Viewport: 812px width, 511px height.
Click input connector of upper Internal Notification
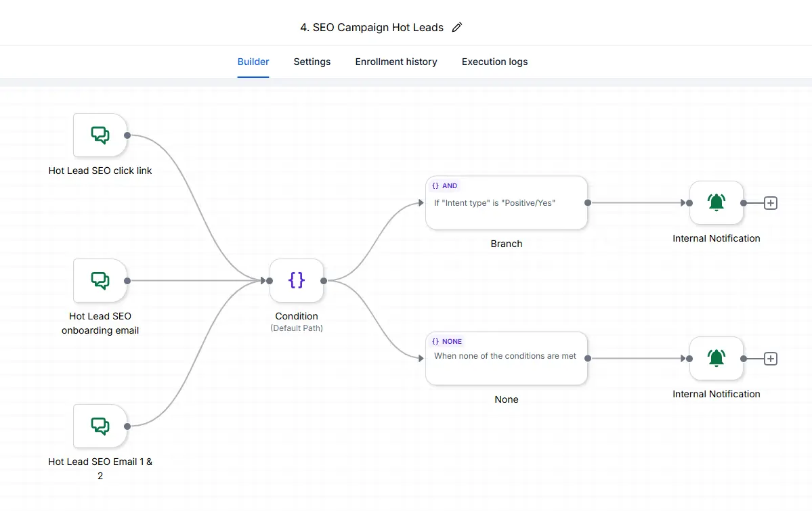pos(689,203)
